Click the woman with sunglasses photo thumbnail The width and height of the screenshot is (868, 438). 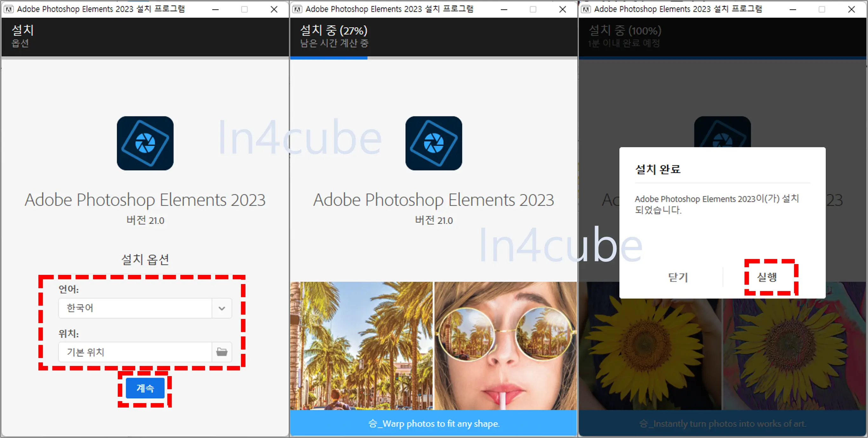(x=505, y=346)
